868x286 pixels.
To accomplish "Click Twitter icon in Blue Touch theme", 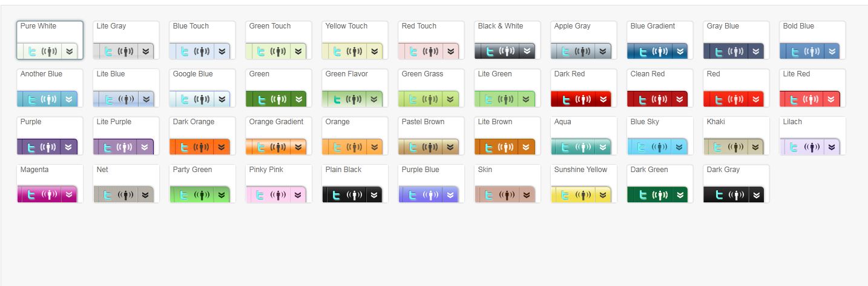I will [x=184, y=52].
